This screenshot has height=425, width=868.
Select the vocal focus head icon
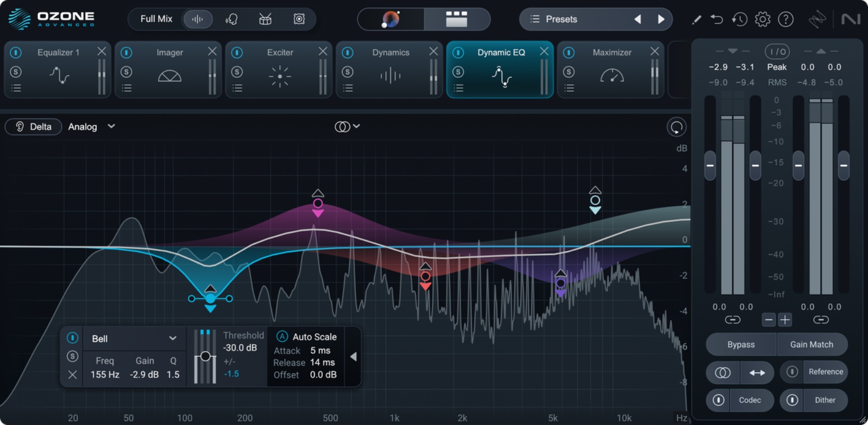(x=232, y=20)
